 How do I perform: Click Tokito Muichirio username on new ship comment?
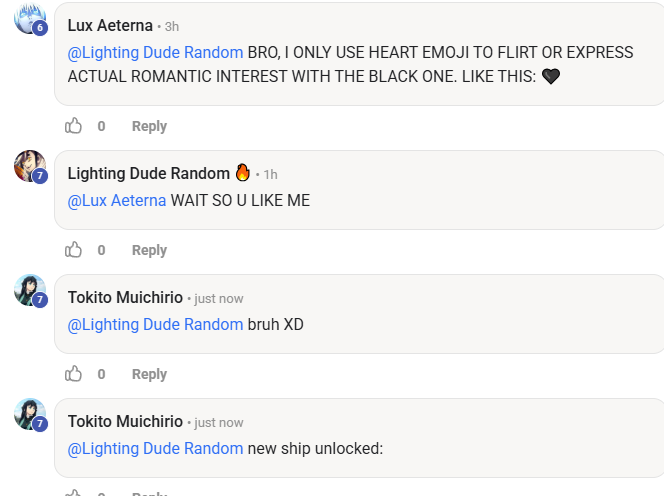[x=125, y=422]
